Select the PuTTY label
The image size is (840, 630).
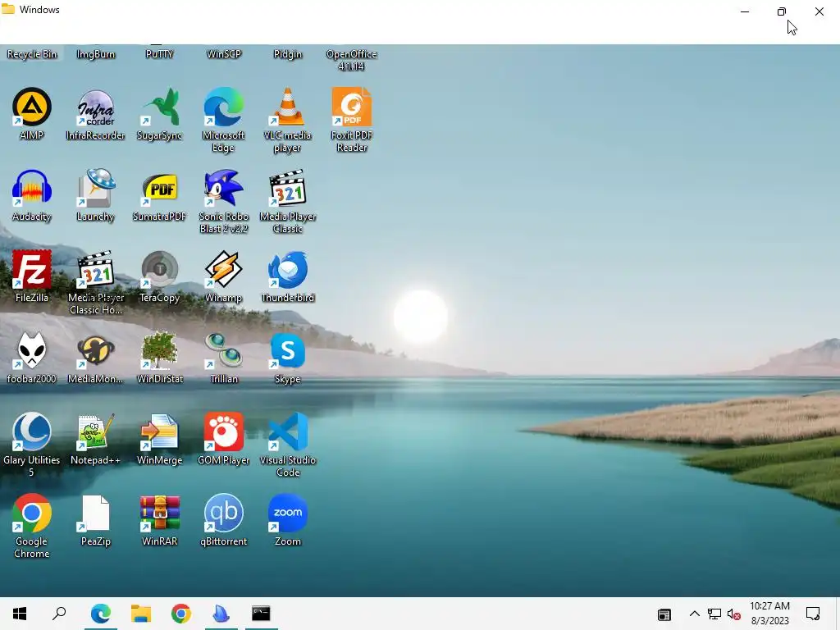tap(159, 54)
